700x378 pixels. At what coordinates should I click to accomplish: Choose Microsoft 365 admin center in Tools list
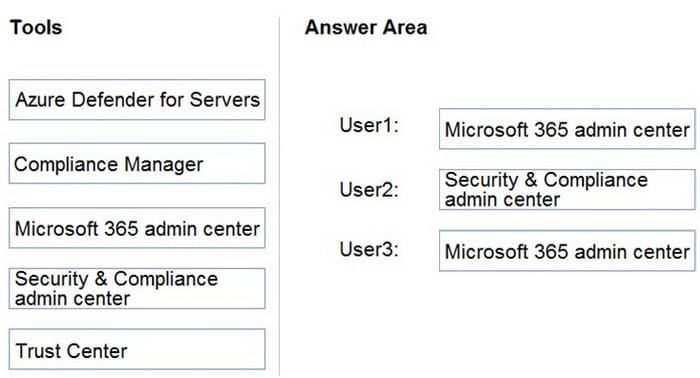click(x=137, y=228)
